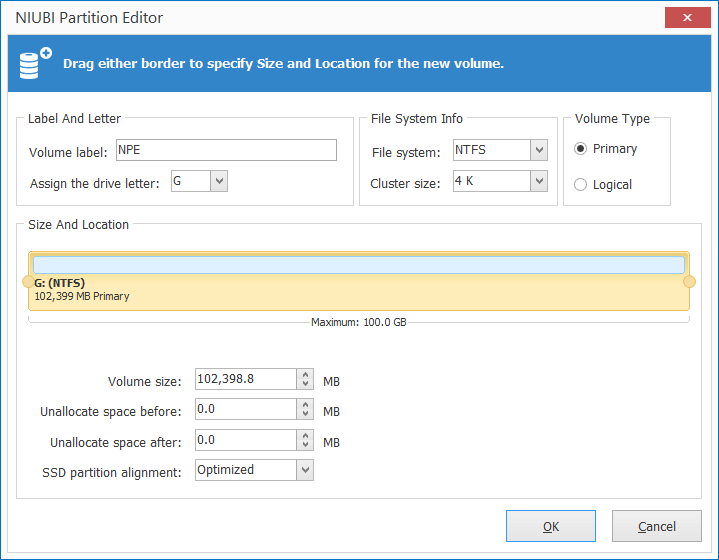The width and height of the screenshot is (719, 560).
Task: Click the Unallocate space after field
Action: [x=246, y=441]
